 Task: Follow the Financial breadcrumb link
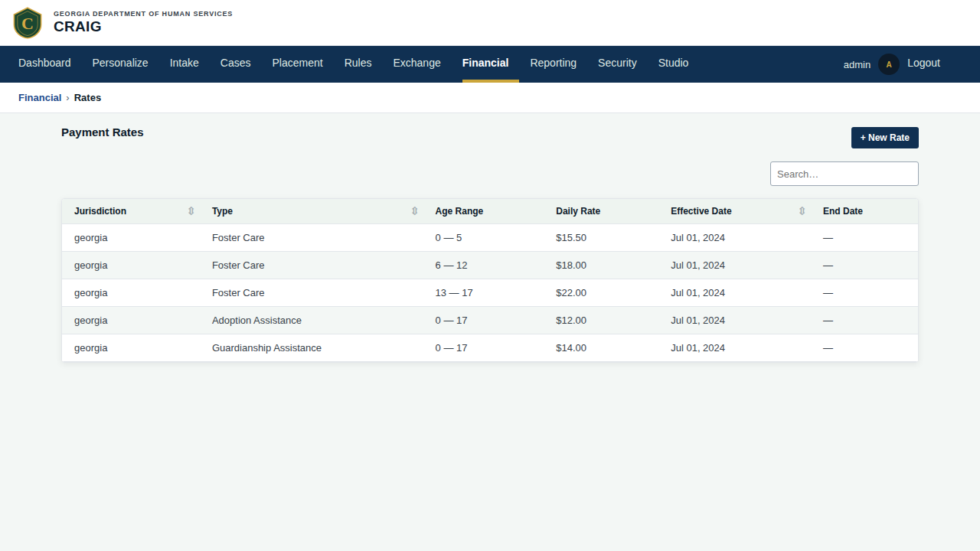(40, 97)
